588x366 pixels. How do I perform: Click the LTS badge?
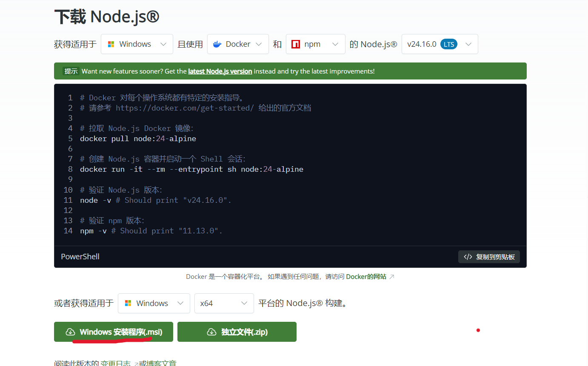click(x=449, y=44)
